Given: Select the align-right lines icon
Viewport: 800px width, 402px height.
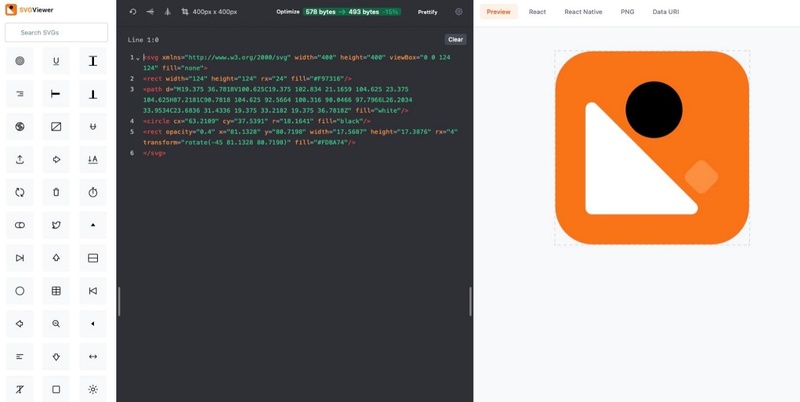Looking at the screenshot, I should (x=19, y=94).
